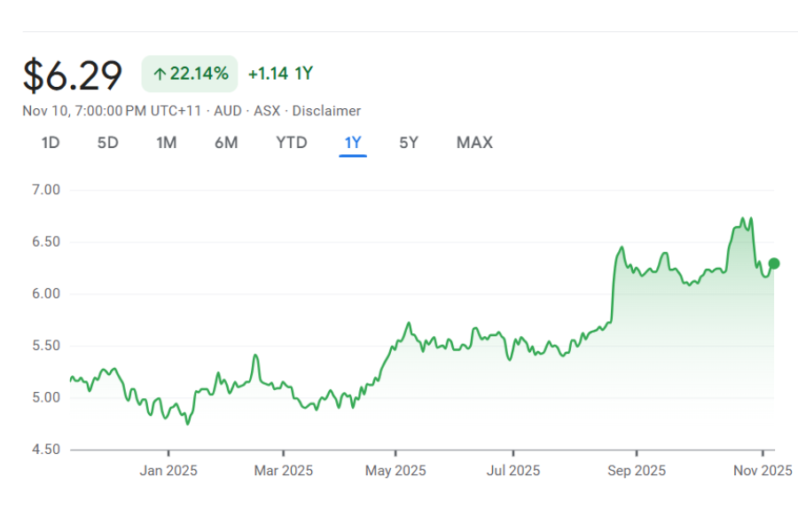Click the 7.00 y-axis label

pyautogui.click(x=44, y=190)
